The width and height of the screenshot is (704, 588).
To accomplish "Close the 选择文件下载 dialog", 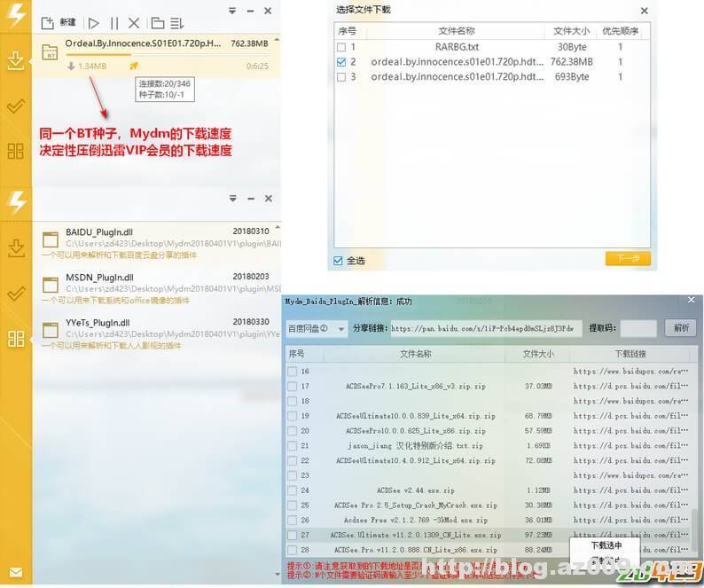I will [645, 11].
